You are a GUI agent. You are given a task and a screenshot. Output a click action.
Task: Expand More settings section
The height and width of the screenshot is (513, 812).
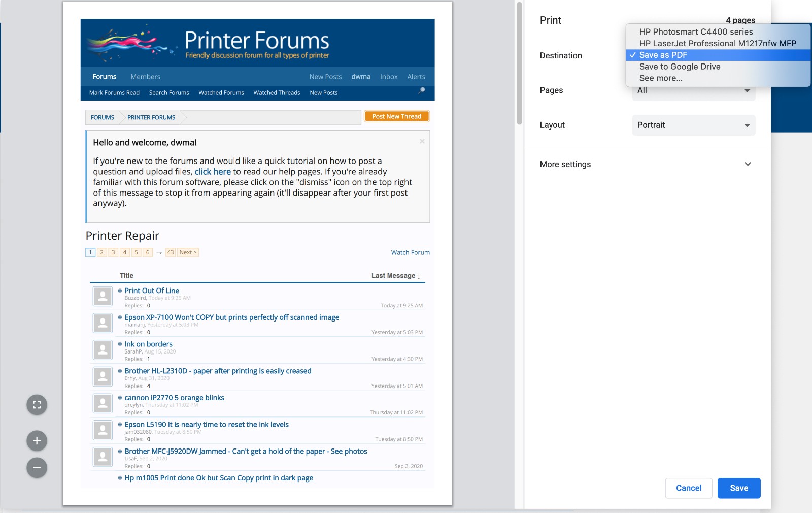[647, 164]
